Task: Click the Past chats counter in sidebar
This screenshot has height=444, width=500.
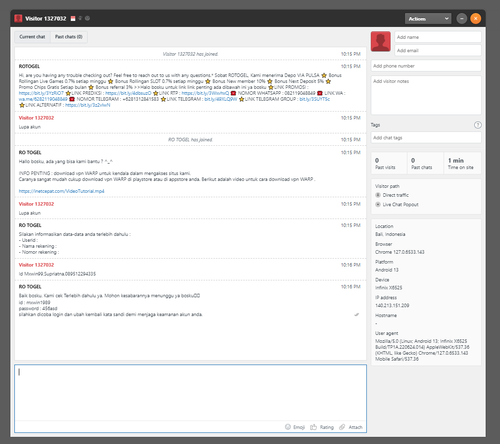Action: click(425, 164)
